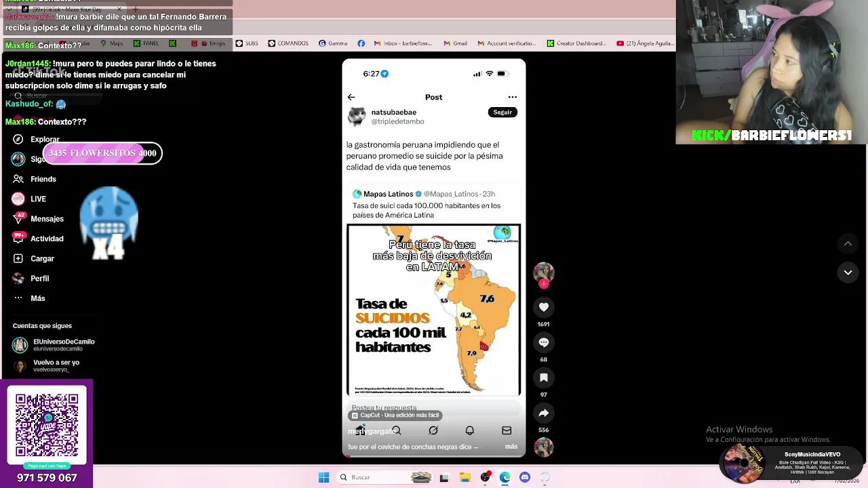Screen dimensions: 868x488
Task: Click the LIVE pink circle icon
Action: [x=18, y=199]
